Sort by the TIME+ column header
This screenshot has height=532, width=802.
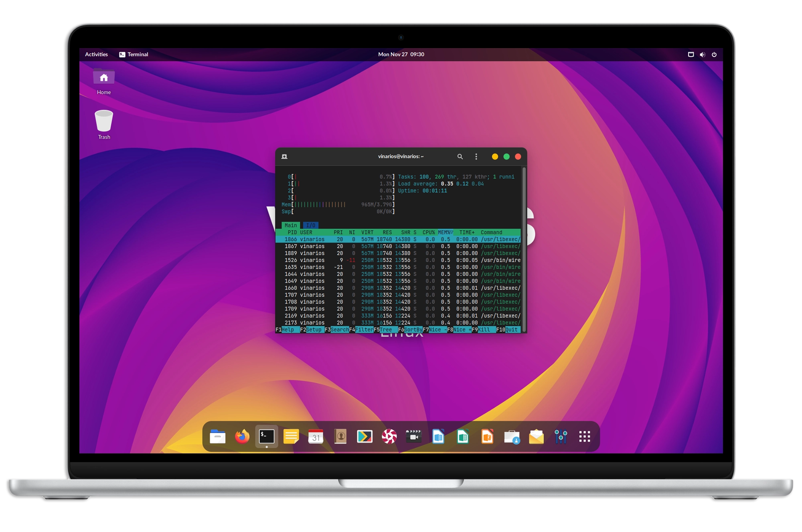coord(467,233)
